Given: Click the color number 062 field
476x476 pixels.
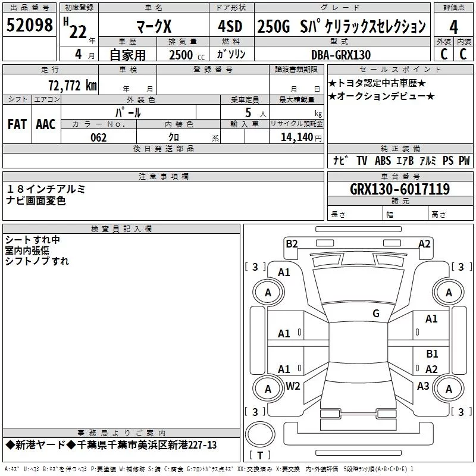Looking at the screenshot, I should tap(99, 137).
